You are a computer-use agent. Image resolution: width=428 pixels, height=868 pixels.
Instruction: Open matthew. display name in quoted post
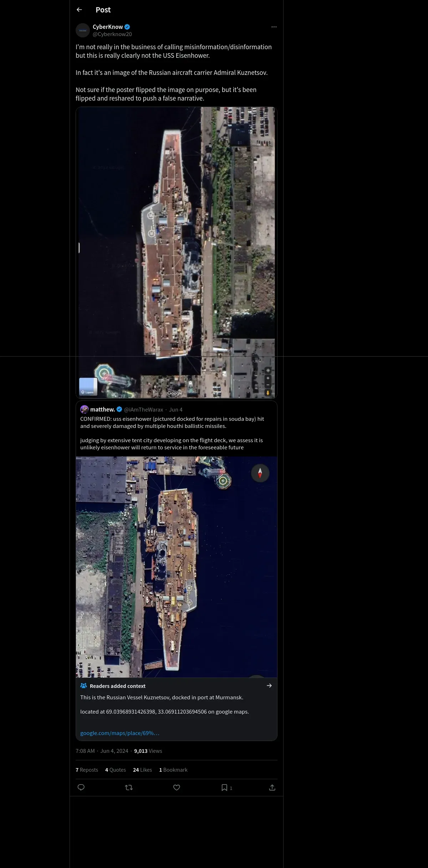(103, 409)
